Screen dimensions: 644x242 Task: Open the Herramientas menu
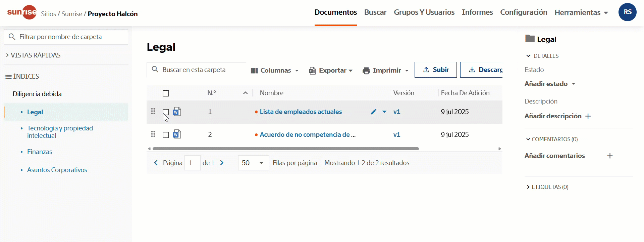click(581, 12)
